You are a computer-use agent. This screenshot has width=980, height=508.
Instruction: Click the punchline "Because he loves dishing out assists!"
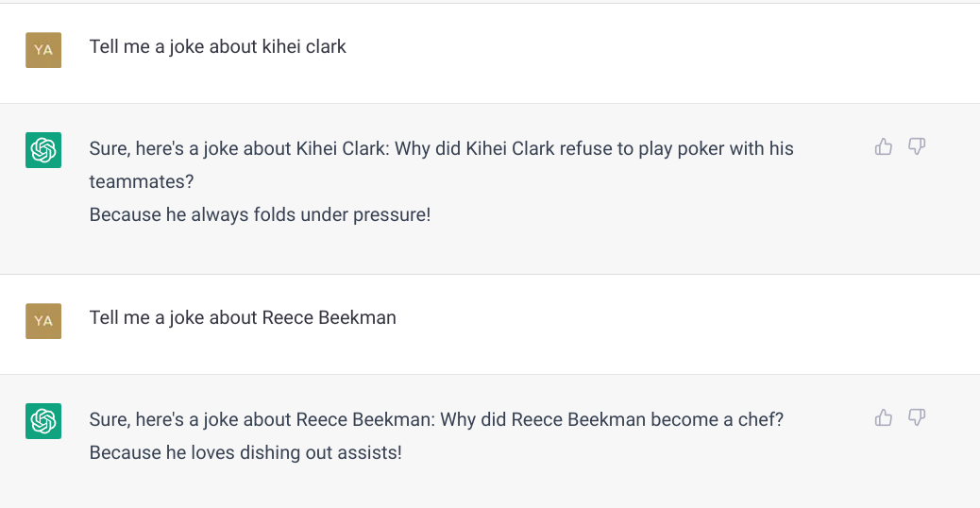(245, 452)
